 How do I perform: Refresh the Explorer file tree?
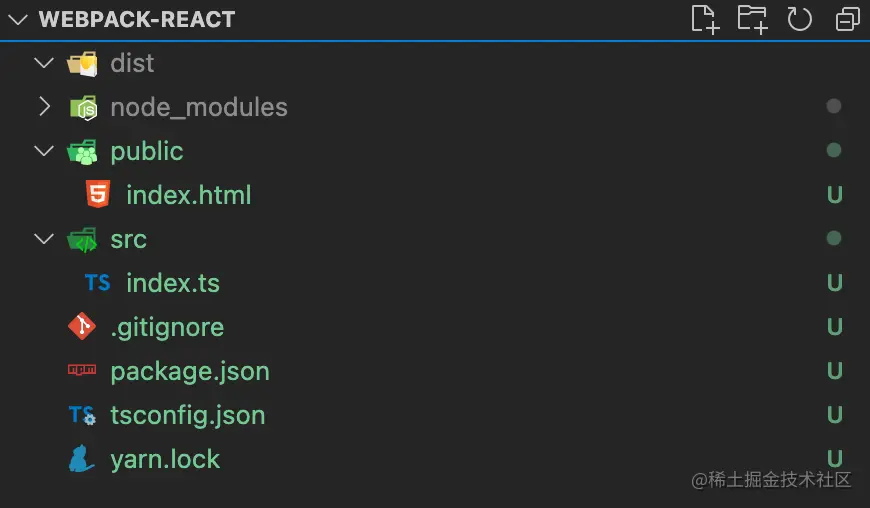click(799, 19)
